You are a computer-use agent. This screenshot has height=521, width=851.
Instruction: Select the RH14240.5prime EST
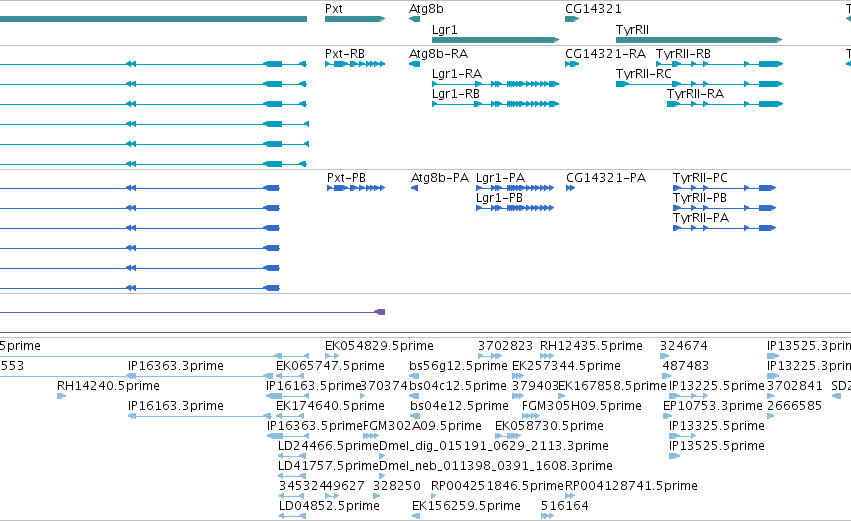click(109, 386)
